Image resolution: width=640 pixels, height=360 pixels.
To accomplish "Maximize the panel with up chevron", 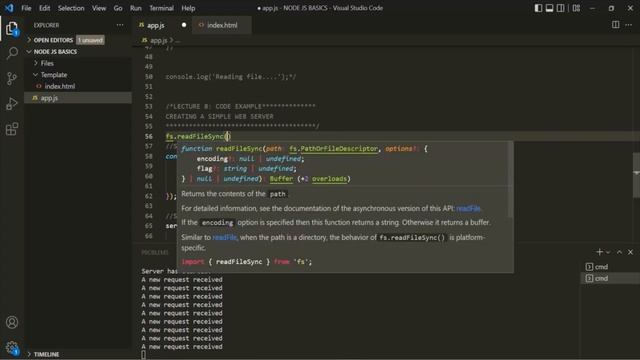I will (619, 252).
